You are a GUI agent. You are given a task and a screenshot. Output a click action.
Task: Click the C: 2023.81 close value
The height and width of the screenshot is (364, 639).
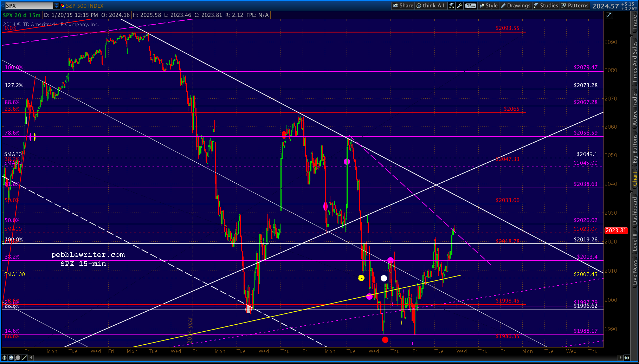point(208,15)
